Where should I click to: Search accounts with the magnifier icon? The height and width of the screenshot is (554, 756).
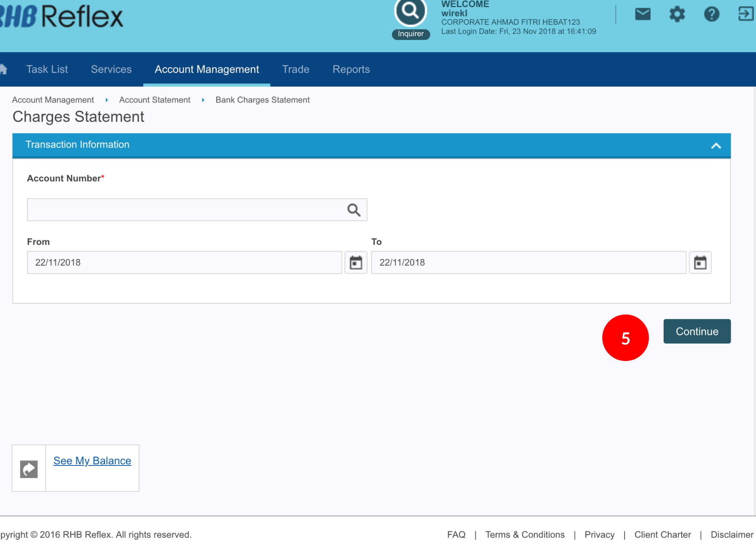pos(354,210)
